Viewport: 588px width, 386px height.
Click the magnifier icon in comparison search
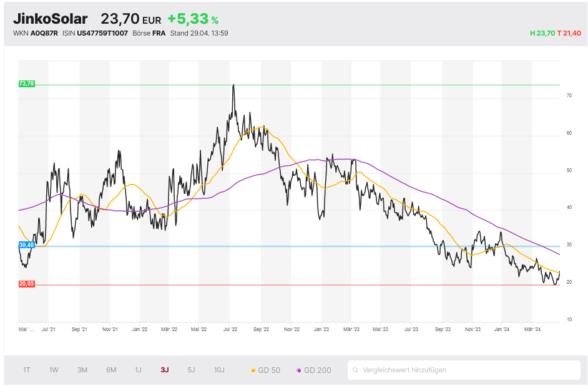(x=356, y=370)
